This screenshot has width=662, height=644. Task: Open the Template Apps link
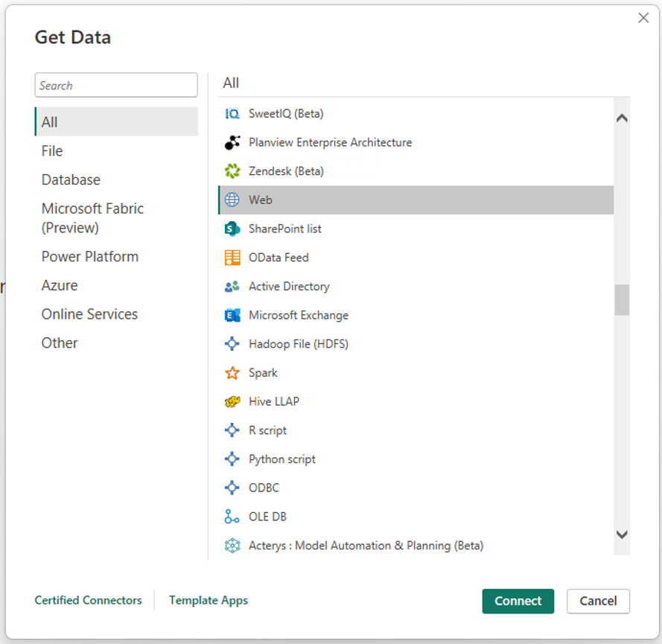(x=209, y=601)
